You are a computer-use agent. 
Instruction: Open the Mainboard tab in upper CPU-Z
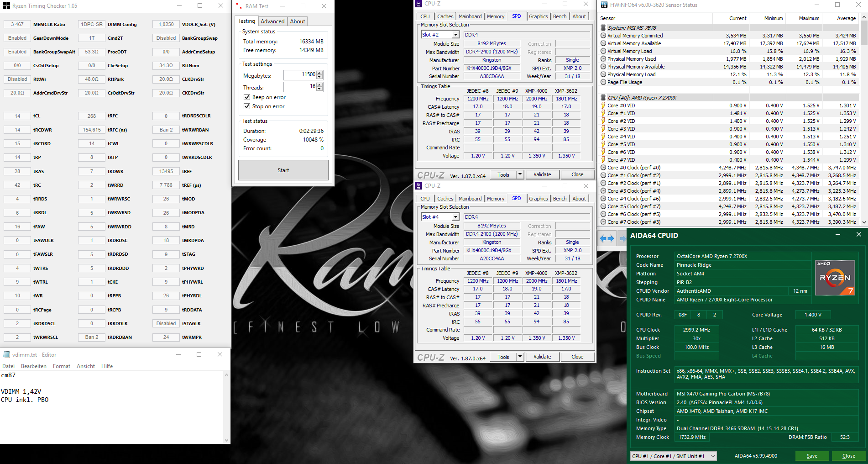(x=470, y=16)
